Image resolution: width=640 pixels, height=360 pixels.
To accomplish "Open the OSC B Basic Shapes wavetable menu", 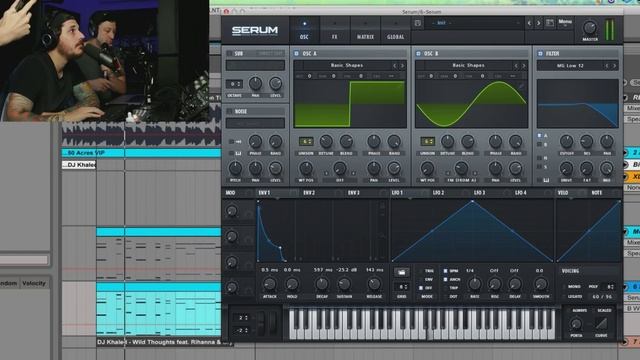I will click(x=468, y=65).
